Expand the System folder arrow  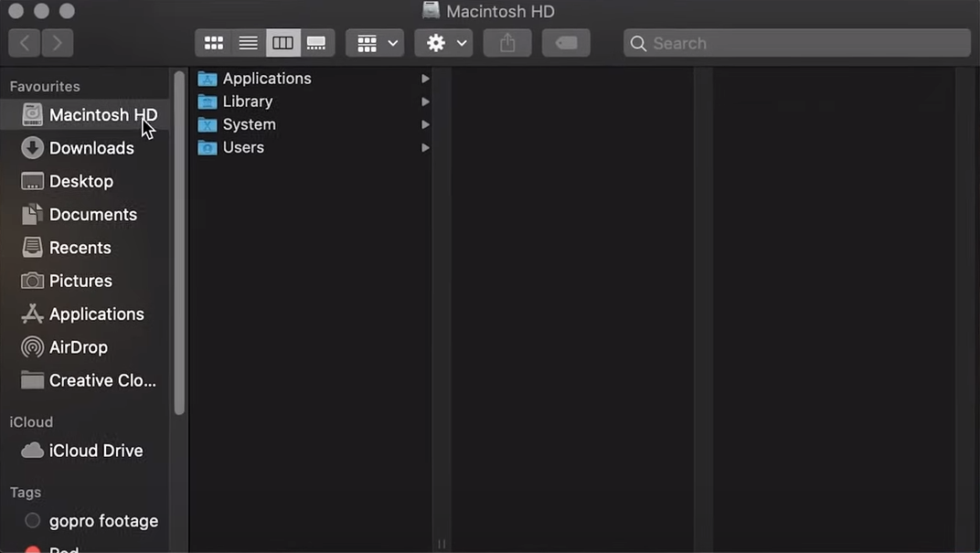pyautogui.click(x=425, y=125)
